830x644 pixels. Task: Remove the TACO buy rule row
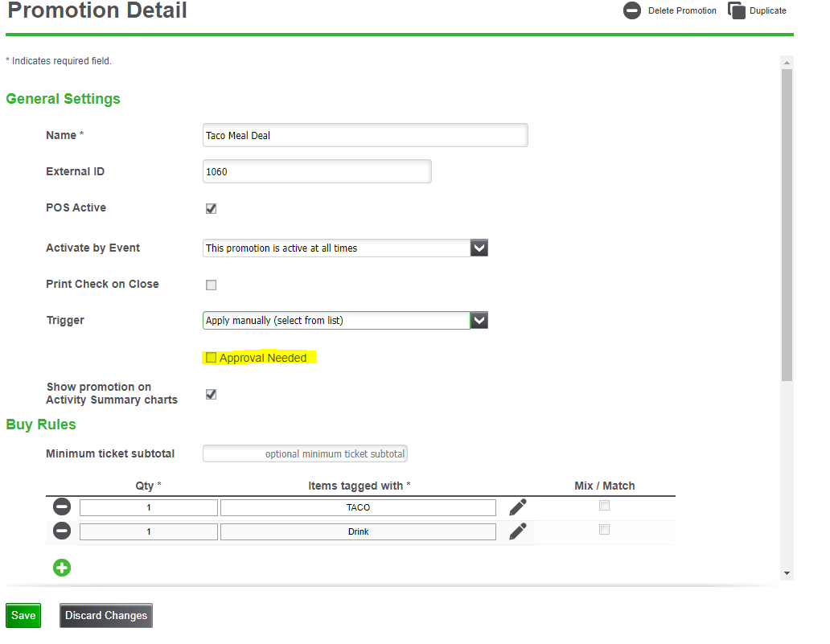pyautogui.click(x=62, y=507)
